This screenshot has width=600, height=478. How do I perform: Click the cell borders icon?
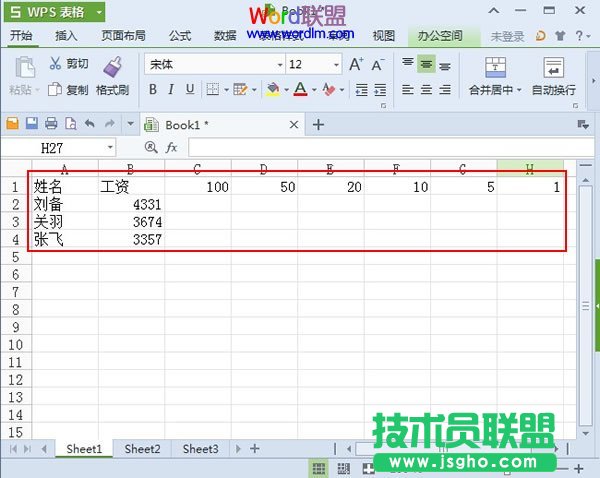pos(213,90)
